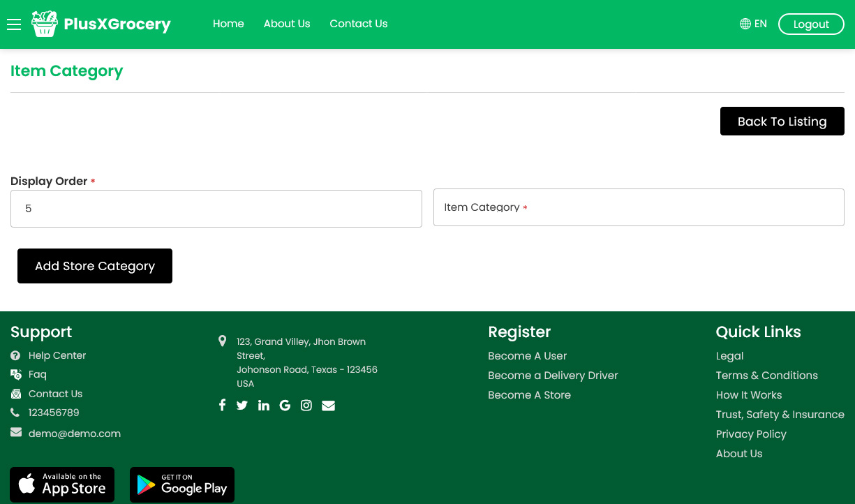This screenshot has width=855, height=504.
Task: Open How It Works link
Action: [x=749, y=395]
